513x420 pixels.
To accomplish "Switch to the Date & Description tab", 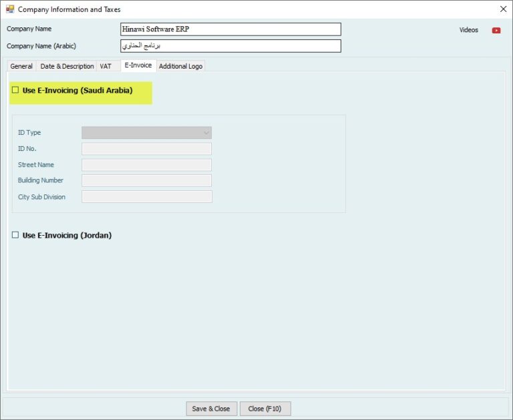I will (x=67, y=66).
